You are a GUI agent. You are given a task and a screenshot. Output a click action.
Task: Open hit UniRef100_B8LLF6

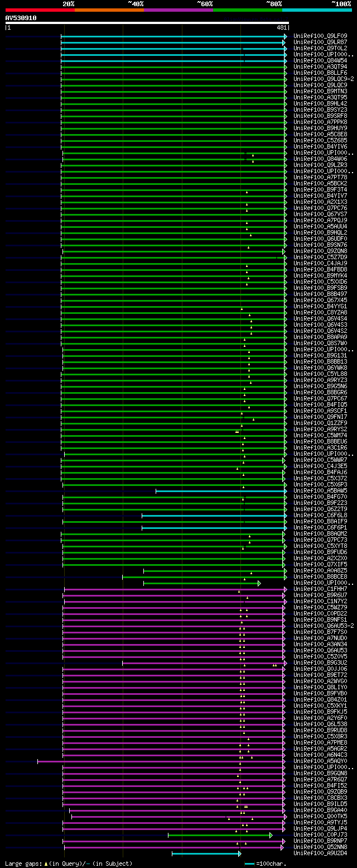[x=320, y=73]
